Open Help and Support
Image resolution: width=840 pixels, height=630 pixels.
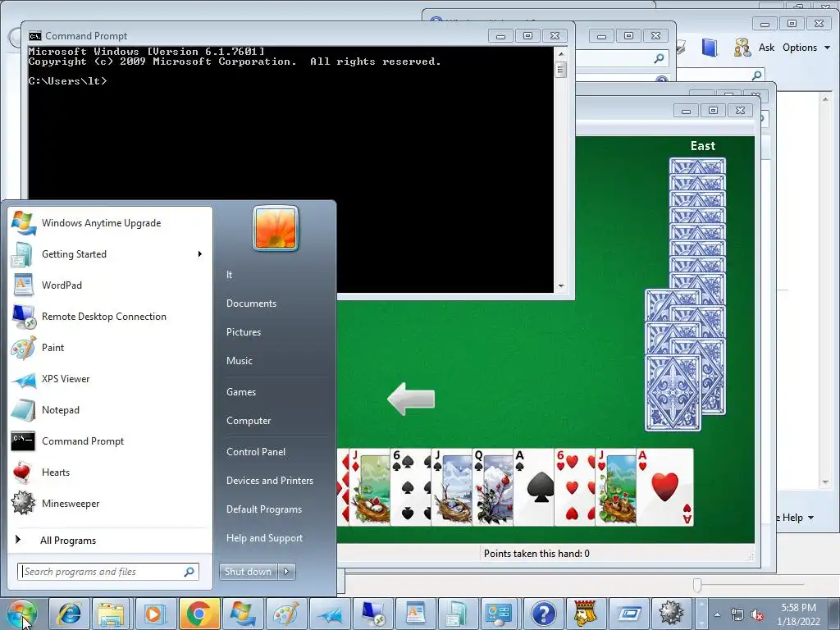pos(265,538)
